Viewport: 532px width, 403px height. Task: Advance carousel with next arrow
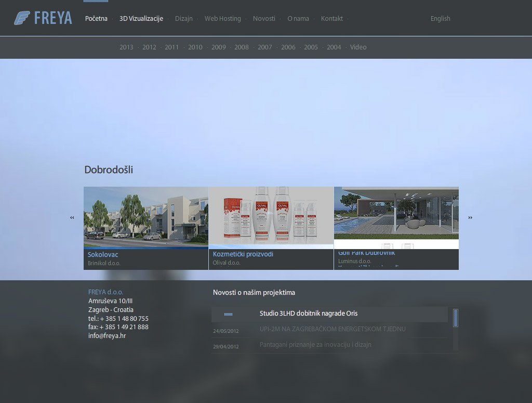point(470,218)
